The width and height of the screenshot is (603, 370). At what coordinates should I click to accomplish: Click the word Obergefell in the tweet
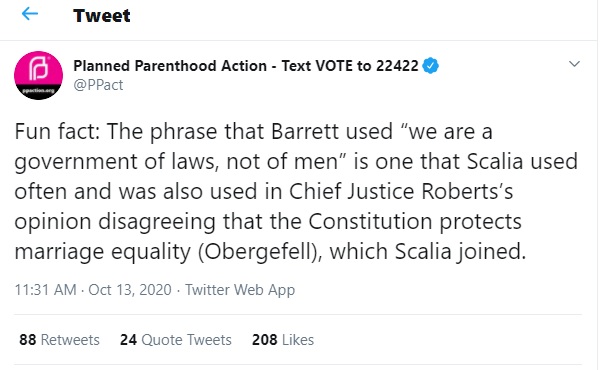tap(260, 252)
